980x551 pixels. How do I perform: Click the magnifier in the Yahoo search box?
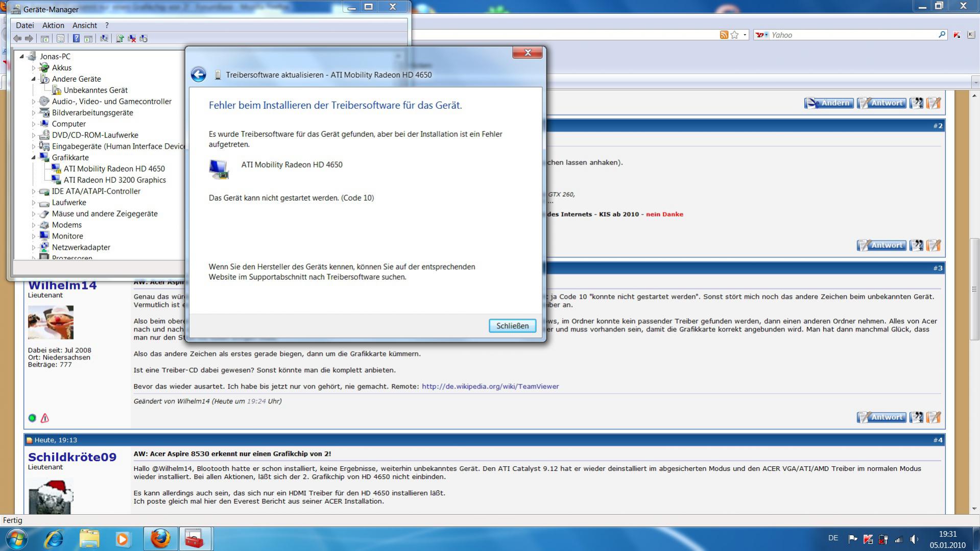(942, 35)
